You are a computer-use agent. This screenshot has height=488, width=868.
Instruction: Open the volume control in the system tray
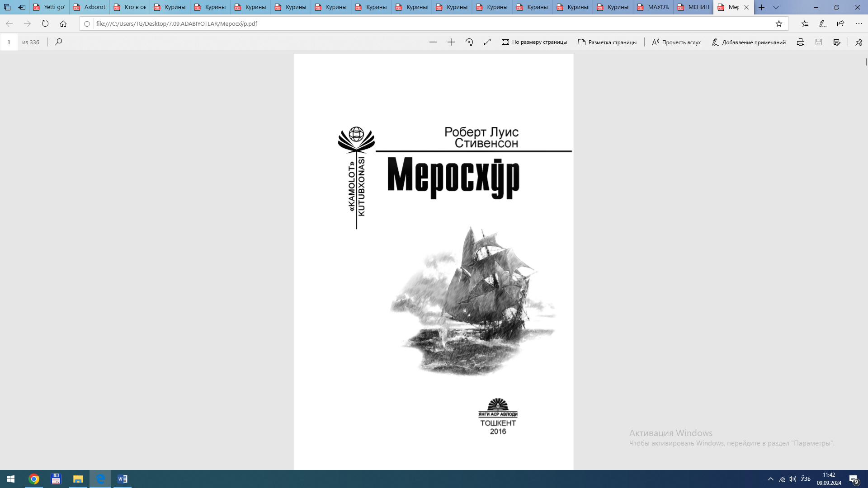point(793,479)
